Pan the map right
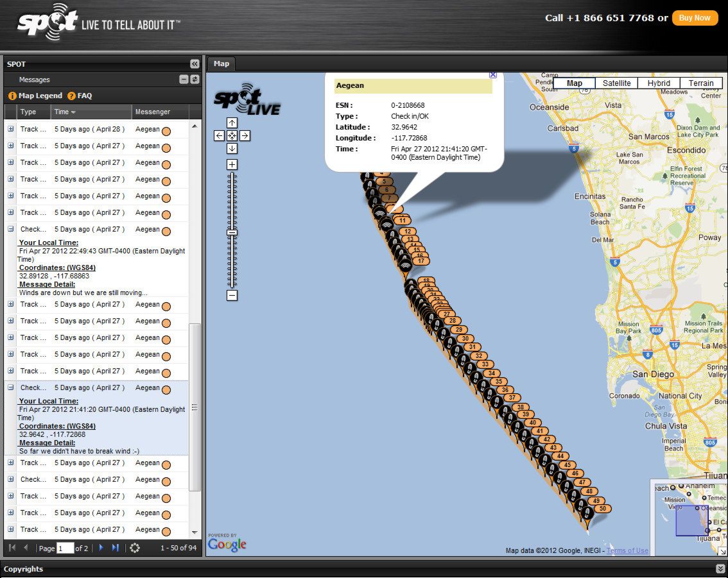728x578 pixels. click(x=245, y=135)
